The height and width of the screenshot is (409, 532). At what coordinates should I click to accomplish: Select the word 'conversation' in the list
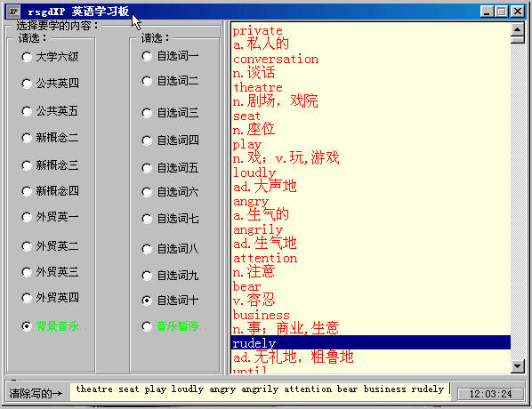pyautogui.click(x=276, y=59)
